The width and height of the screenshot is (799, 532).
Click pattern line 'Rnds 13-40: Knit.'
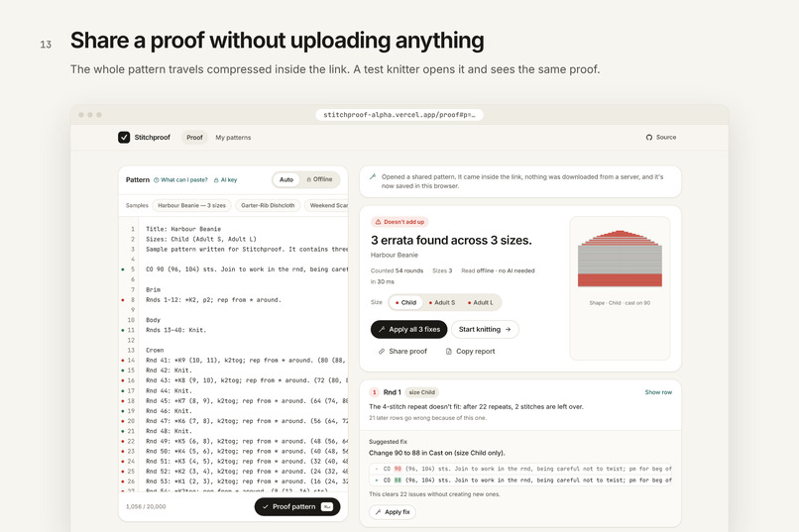[175, 331]
